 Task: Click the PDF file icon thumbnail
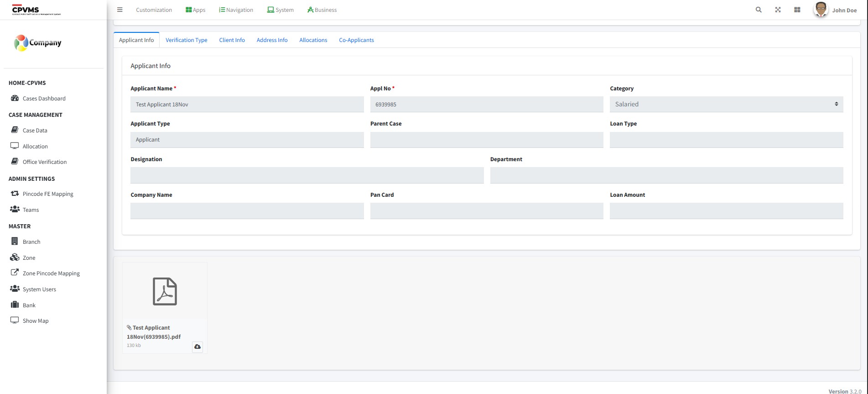165,291
